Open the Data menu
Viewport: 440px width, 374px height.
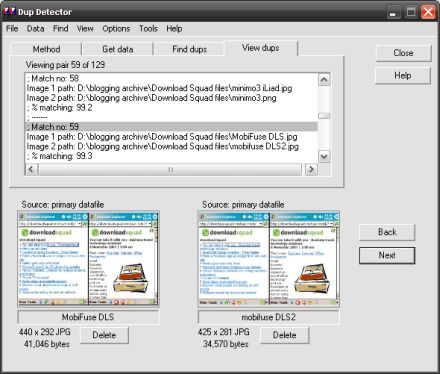(35, 29)
